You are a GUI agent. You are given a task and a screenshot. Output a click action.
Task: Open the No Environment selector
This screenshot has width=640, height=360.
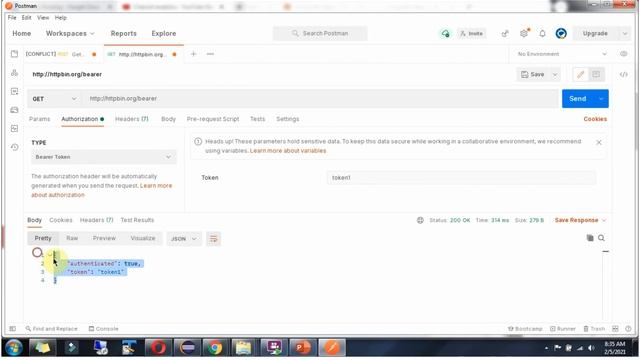(562, 54)
